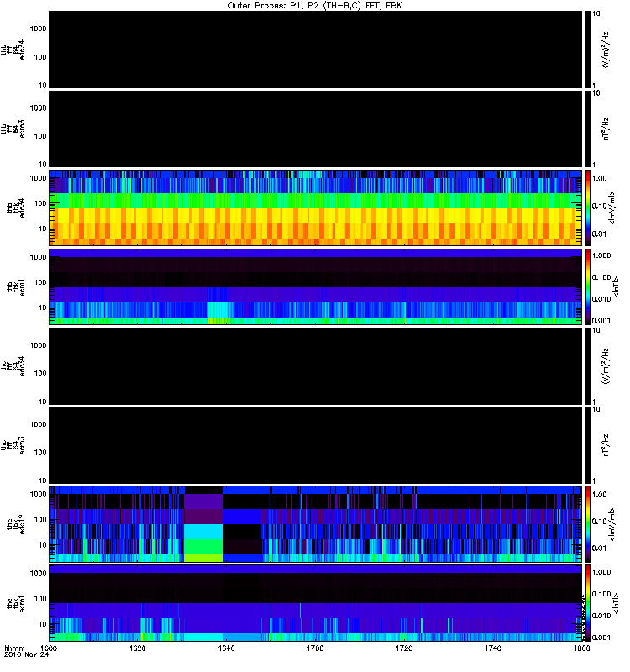Click the 100 frequency tick of thb fbk scm1
Screen dimensions: 630x672
pyautogui.click(x=40, y=282)
